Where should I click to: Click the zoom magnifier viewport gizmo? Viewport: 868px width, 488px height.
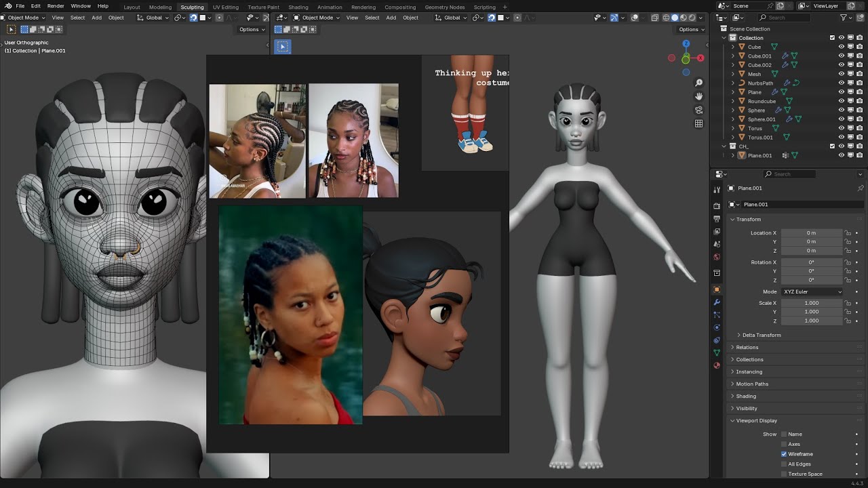click(x=698, y=83)
